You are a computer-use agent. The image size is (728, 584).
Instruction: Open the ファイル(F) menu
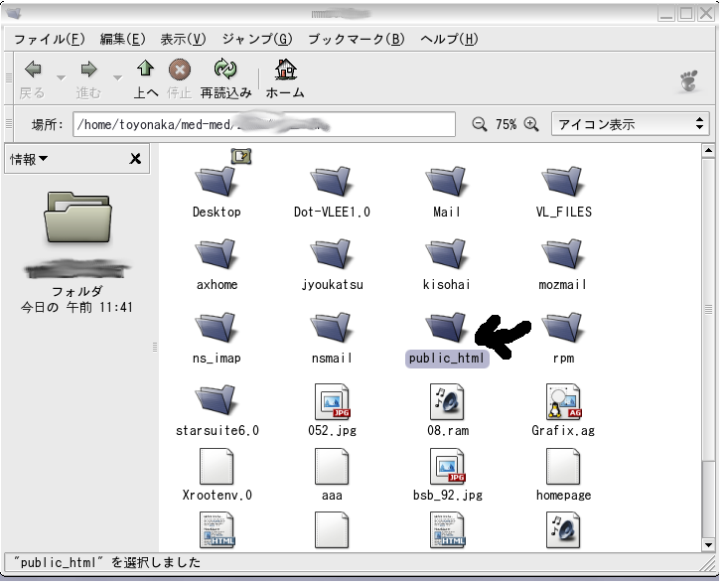click(50, 39)
